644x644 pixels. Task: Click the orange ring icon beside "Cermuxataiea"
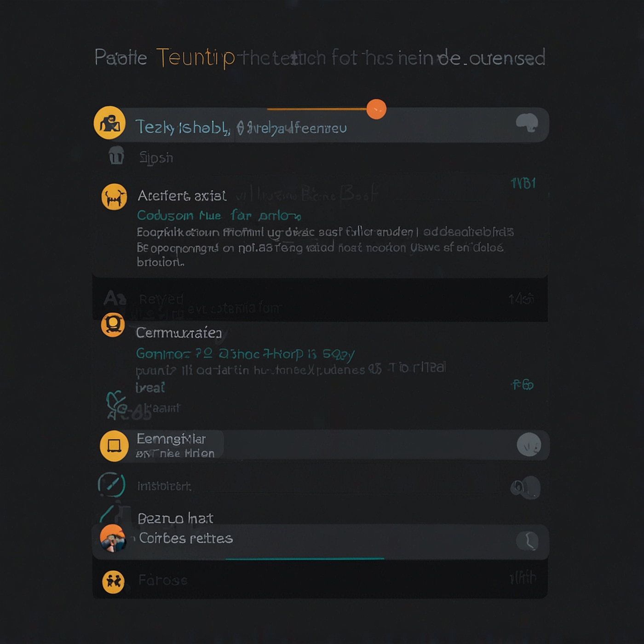[x=113, y=325]
